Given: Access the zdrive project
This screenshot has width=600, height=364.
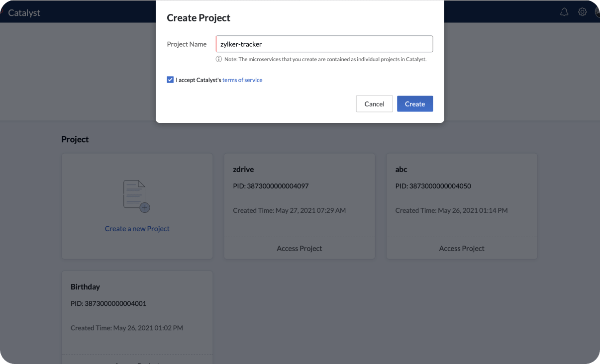Looking at the screenshot, I should (x=299, y=248).
